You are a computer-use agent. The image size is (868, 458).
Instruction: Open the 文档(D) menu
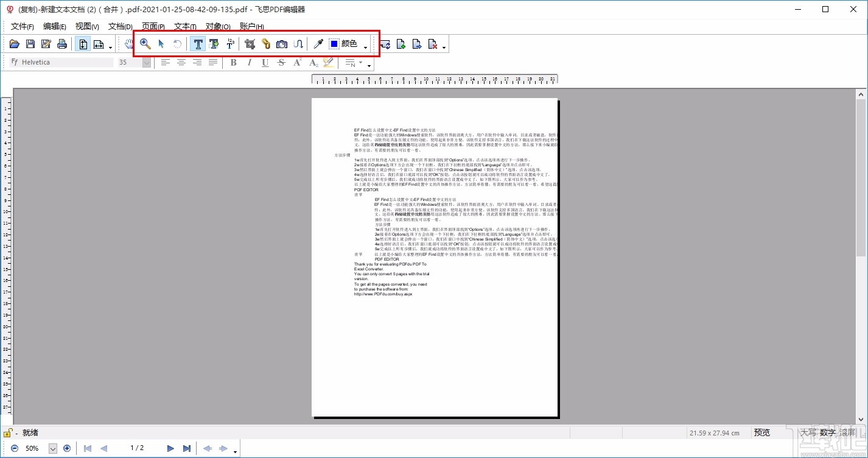pos(121,26)
